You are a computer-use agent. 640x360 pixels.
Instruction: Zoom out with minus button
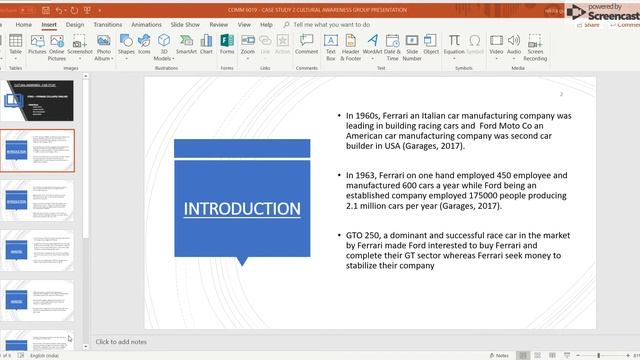(578, 356)
